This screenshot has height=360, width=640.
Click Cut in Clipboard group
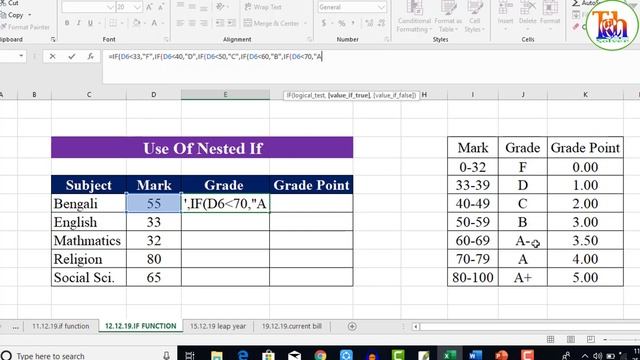click(x=10, y=3)
